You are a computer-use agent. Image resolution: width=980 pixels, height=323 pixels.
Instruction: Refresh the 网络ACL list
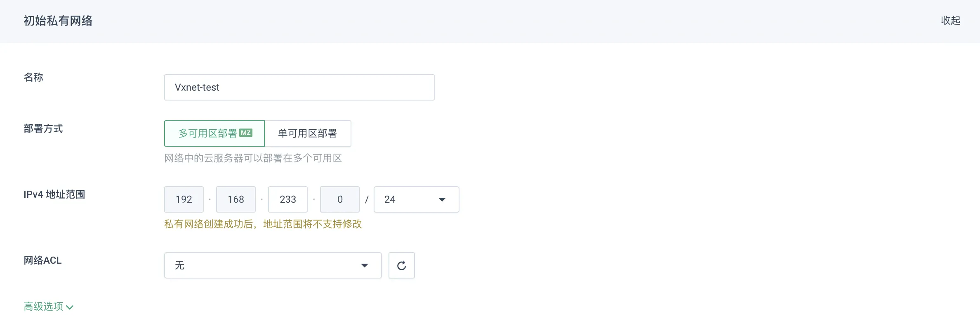401,265
